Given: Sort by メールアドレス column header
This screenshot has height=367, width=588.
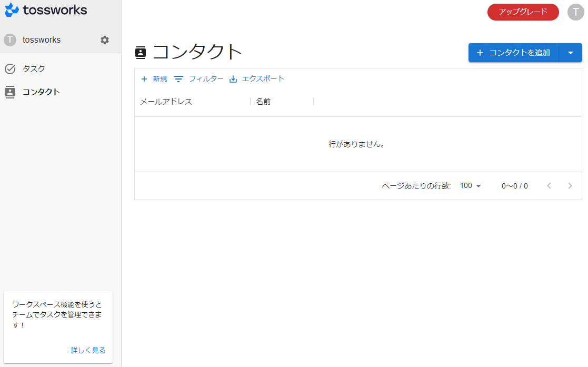Looking at the screenshot, I should (x=166, y=102).
